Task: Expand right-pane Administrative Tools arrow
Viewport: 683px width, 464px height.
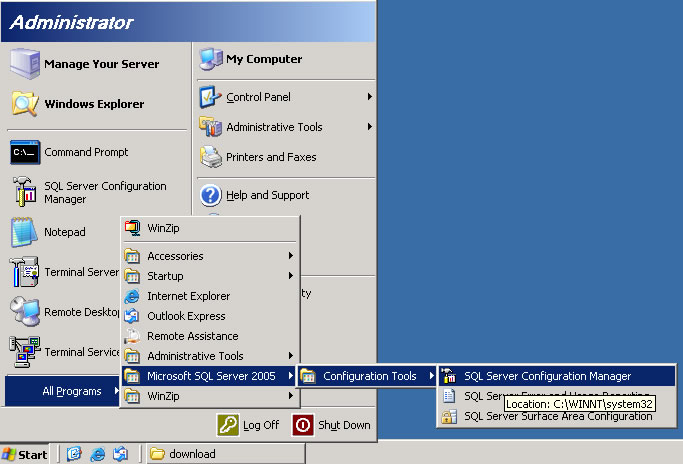Action: pyautogui.click(x=369, y=126)
